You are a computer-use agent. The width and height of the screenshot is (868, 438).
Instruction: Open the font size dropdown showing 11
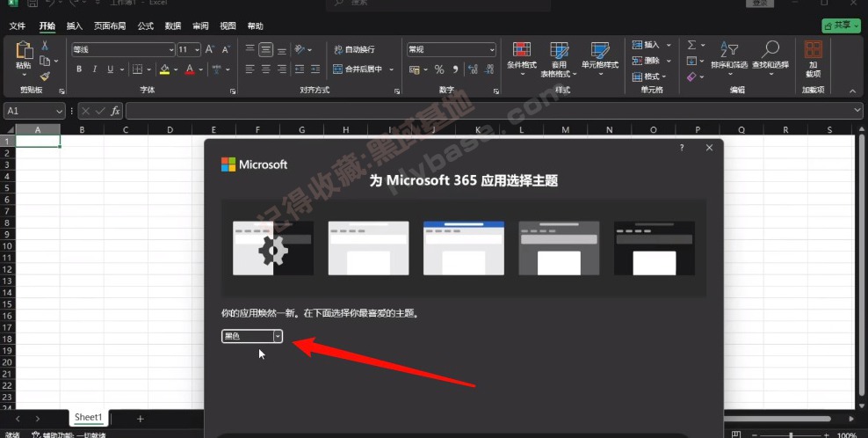click(197, 49)
